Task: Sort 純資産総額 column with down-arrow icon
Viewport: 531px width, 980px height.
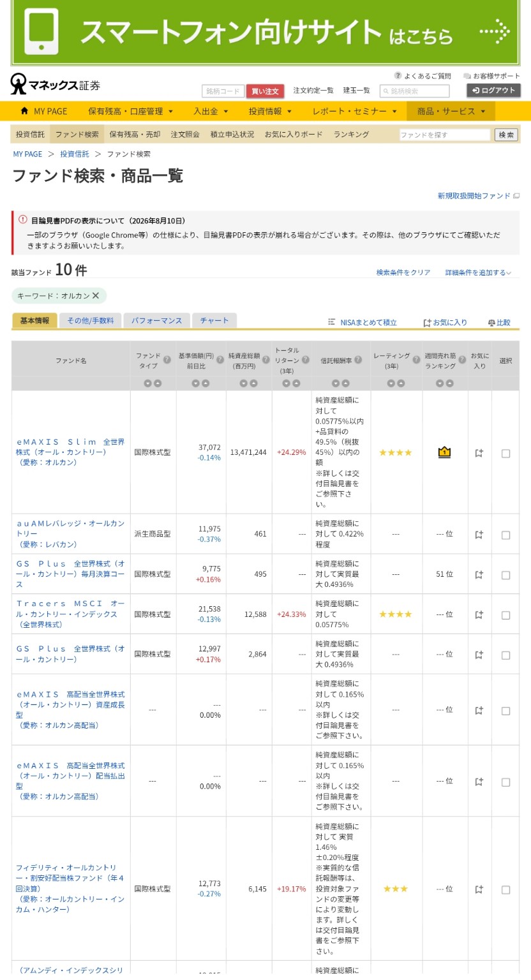Action: pos(244,383)
